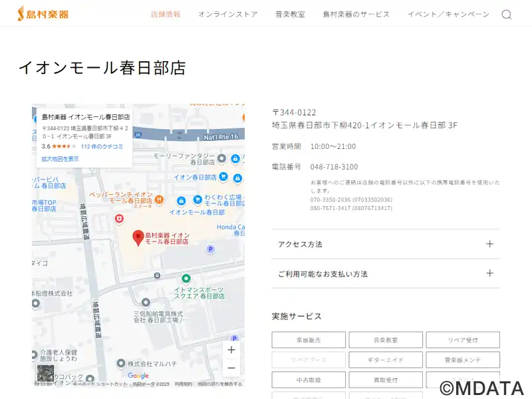Click the shopping bag marker beside イオン春日部店
The image size is (532, 399).
pos(237,178)
